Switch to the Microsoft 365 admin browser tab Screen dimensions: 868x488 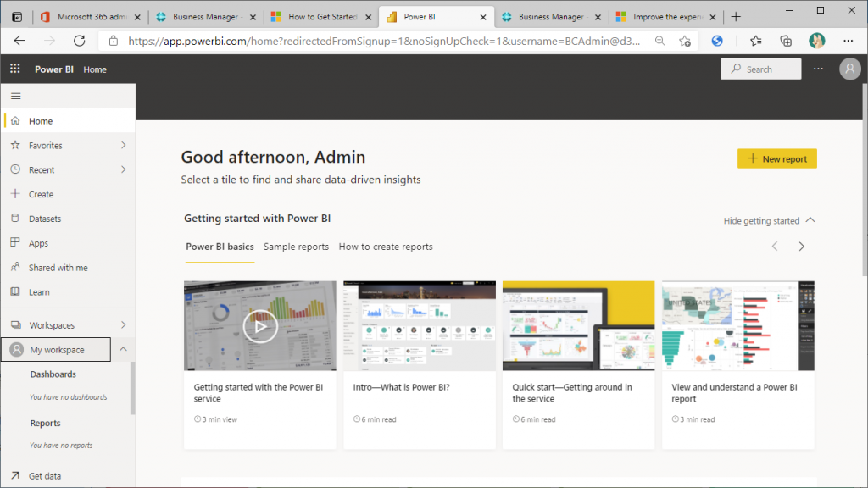pos(92,17)
